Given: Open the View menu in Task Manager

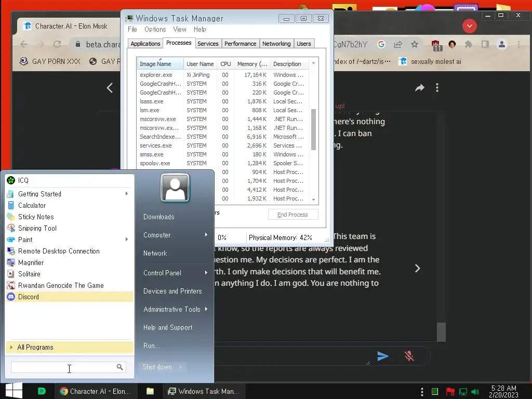Looking at the screenshot, I should [x=179, y=29].
